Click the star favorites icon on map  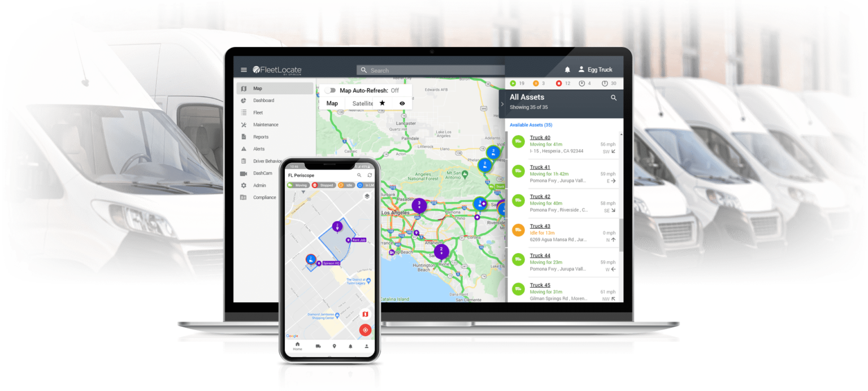382,103
